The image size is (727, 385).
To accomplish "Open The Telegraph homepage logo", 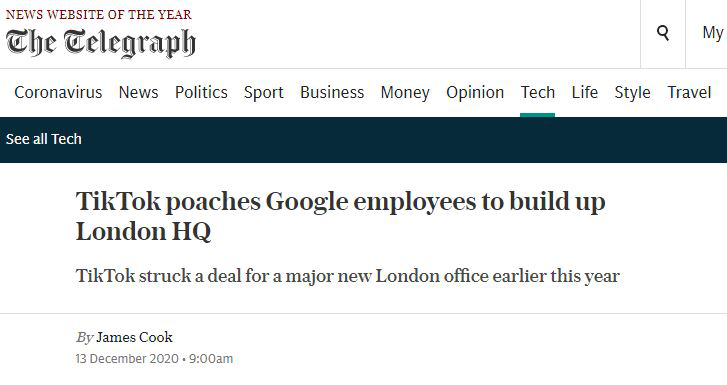I will [x=101, y=43].
